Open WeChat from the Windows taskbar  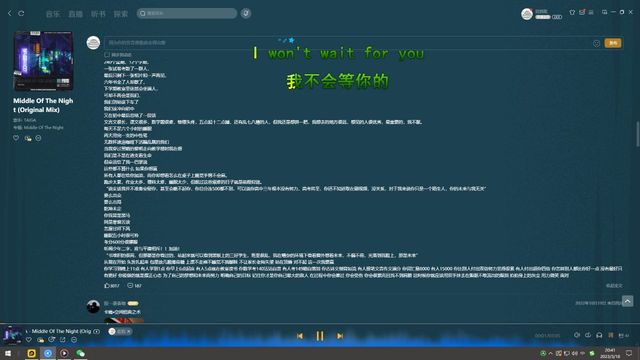point(80,353)
